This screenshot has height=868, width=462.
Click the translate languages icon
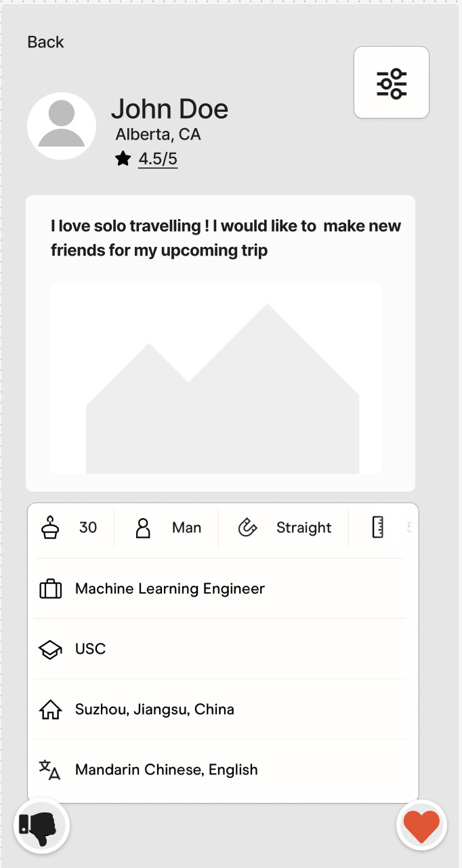click(x=50, y=770)
